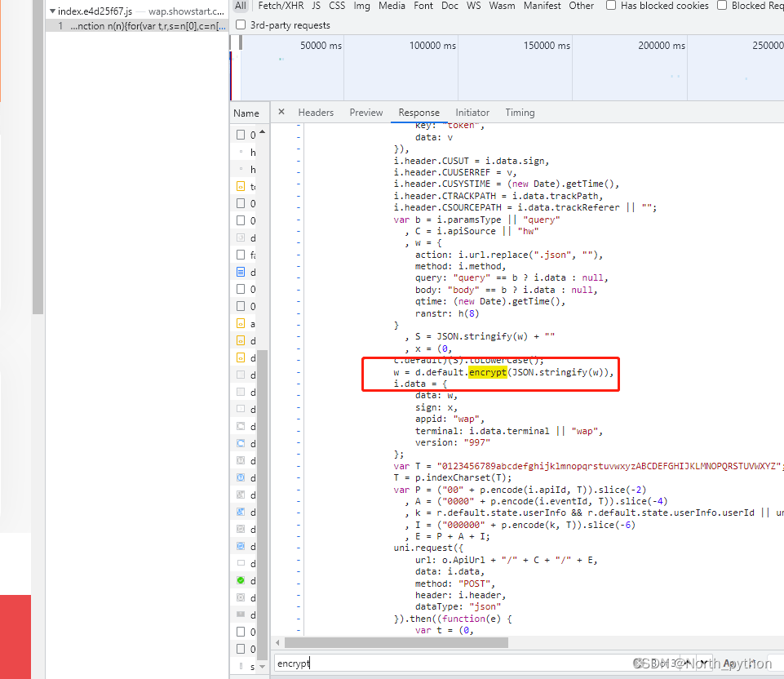Click the orange script icon beside the "a" request
784x679 pixels.
pos(241,323)
